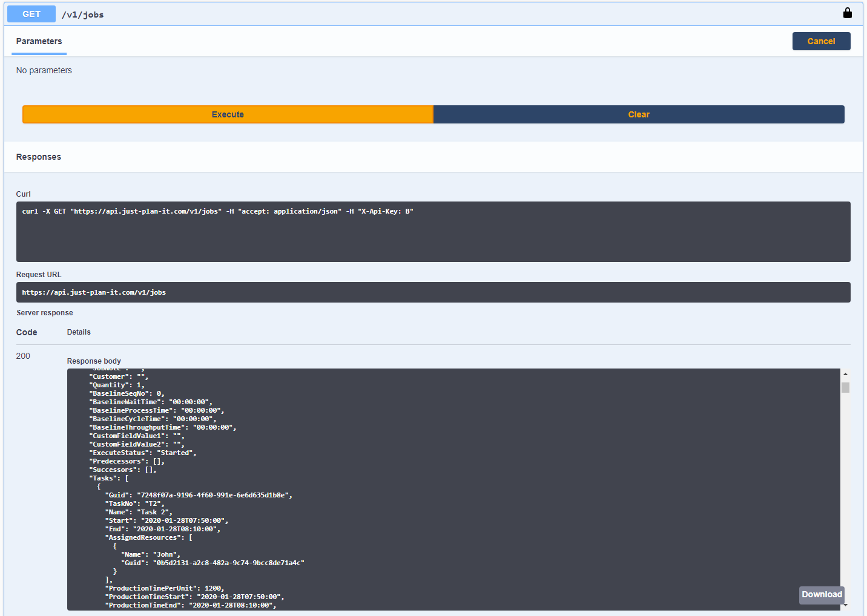Execute the GET /v1/jobs request
This screenshot has height=616, width=867.
pyautogui.click(x=228, y=114)
